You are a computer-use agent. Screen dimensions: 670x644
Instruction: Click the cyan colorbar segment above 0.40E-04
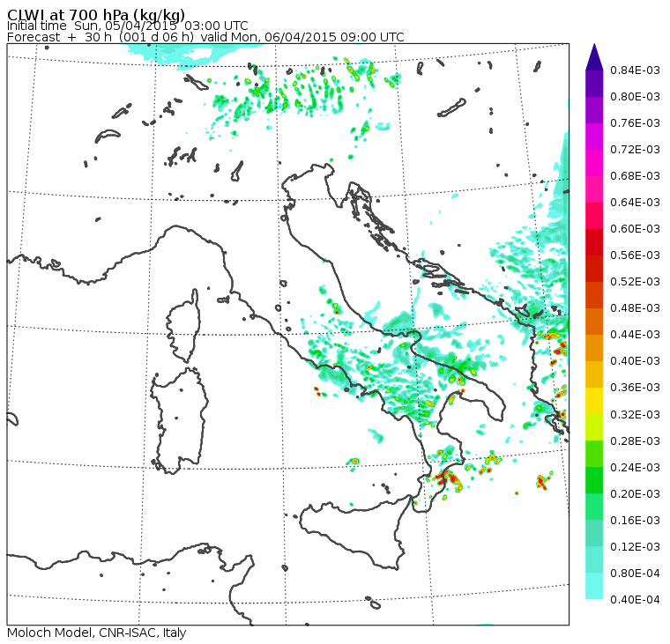594,587
